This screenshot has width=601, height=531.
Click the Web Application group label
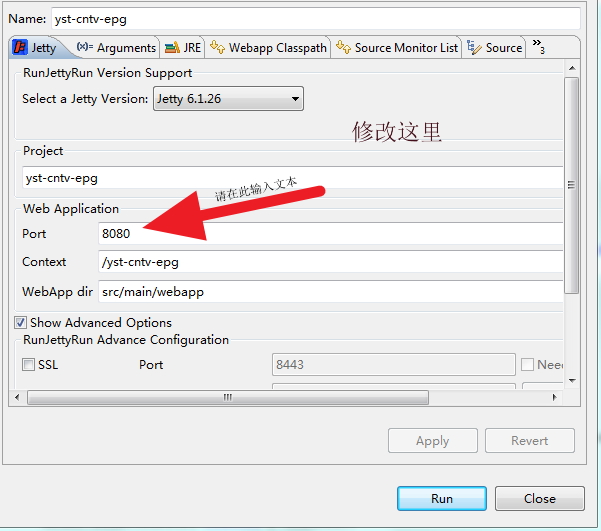(x=71, y=209)
